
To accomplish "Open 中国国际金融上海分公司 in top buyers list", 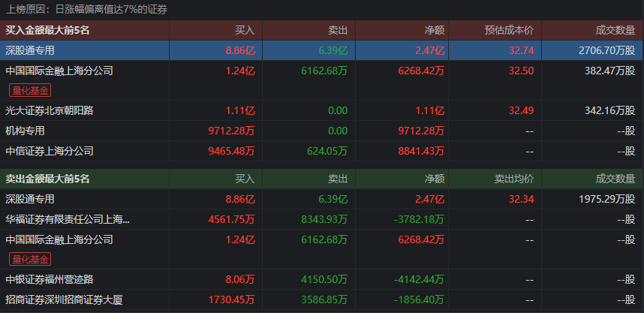I will (x=59, y=71).
